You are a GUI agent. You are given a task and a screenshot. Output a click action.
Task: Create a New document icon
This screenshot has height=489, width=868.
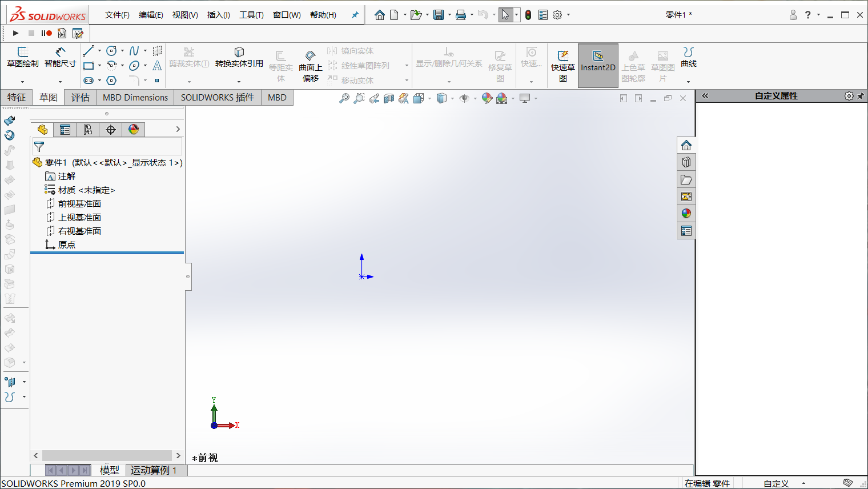tap(394, 15)
